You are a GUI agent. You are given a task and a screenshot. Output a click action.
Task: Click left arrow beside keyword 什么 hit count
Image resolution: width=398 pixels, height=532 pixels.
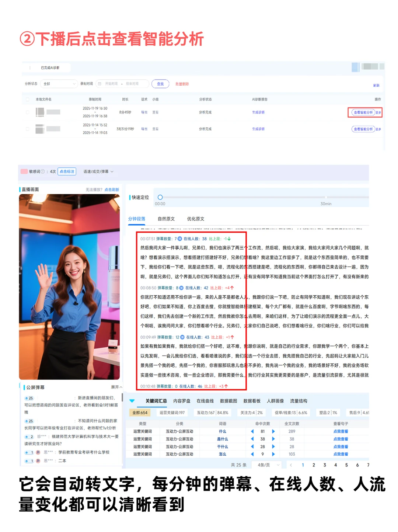252,431
